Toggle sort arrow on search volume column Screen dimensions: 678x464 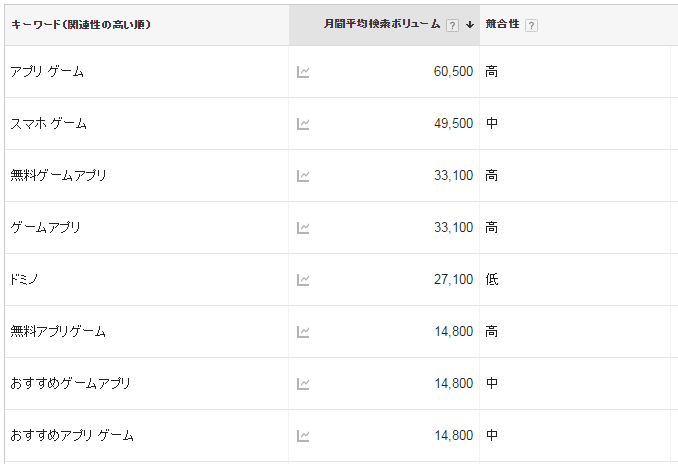(x=470, y=25)
